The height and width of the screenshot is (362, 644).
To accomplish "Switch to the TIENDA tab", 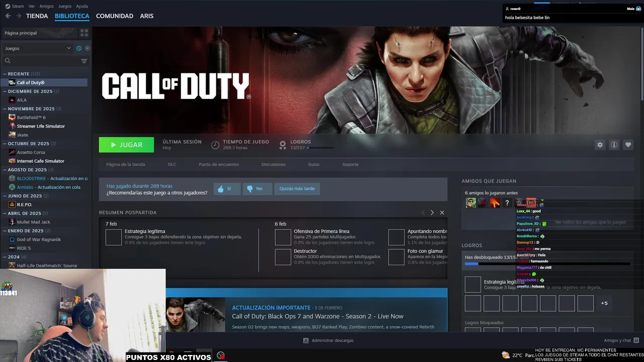I will point(37,16).
